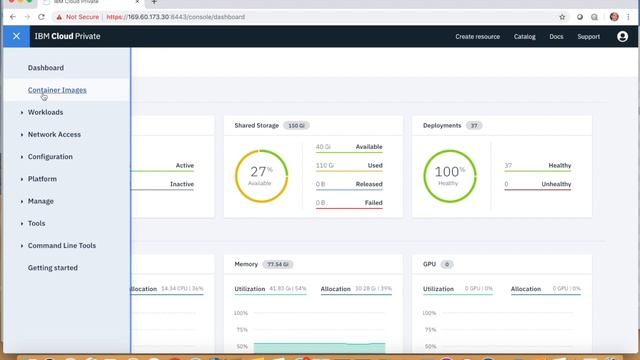
Task: Click the Inactive label in the left card
Action: pyautogui.click(x=182, y=184)
